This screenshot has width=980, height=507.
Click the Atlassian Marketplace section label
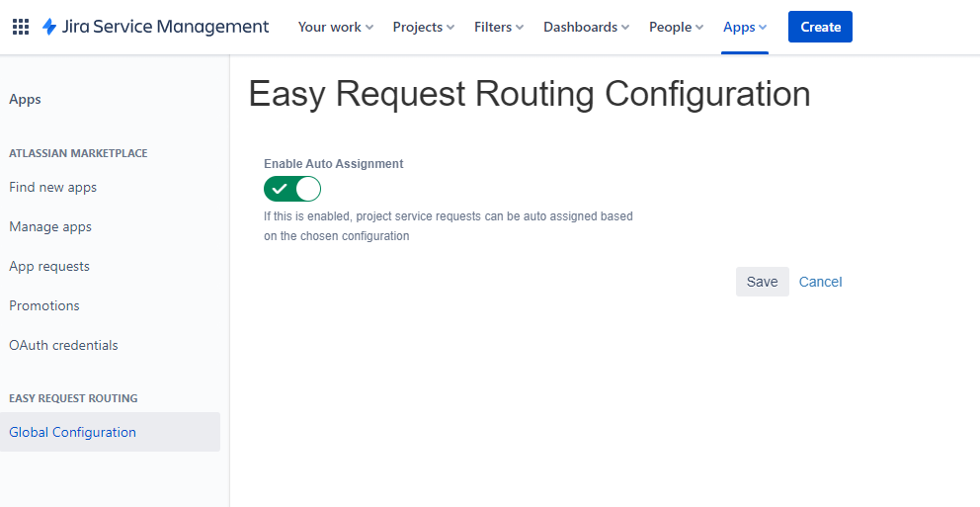point(78,153)
